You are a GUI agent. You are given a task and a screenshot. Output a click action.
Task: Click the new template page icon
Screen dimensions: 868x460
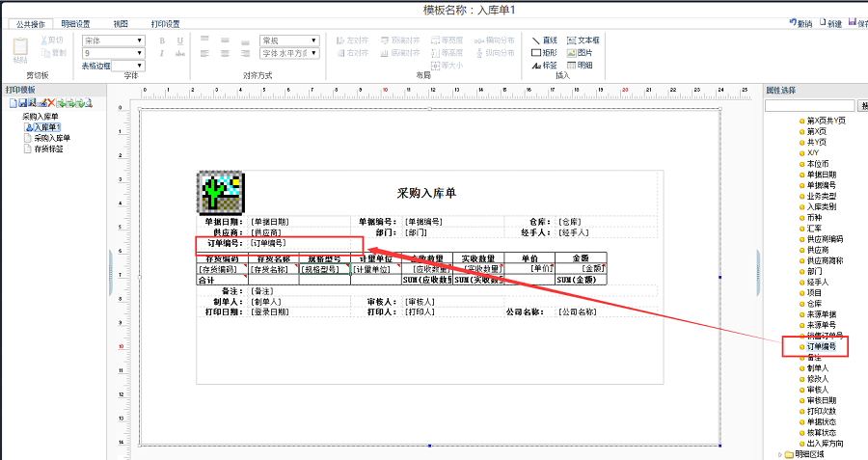(14, 103)
